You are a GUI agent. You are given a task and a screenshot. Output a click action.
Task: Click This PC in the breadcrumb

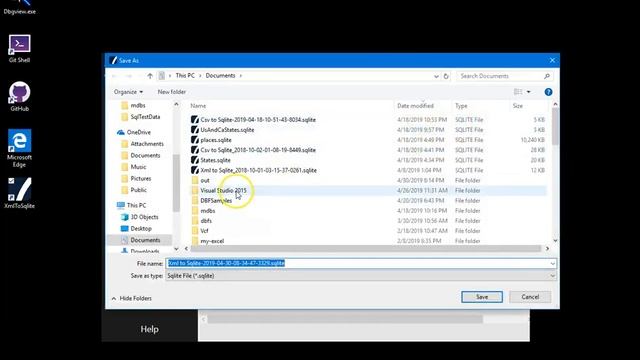click(185, 76)
